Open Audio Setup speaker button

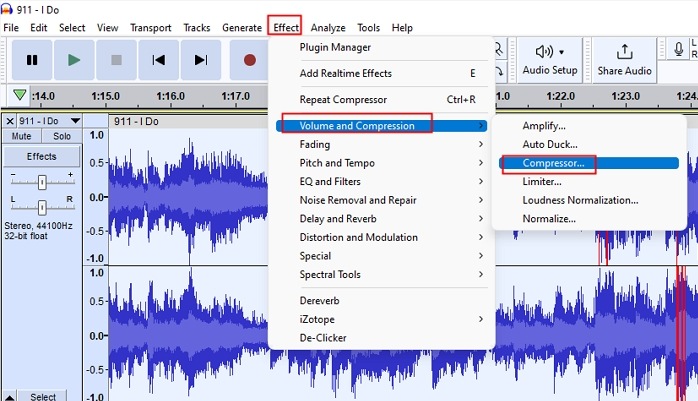pos(550,61)
